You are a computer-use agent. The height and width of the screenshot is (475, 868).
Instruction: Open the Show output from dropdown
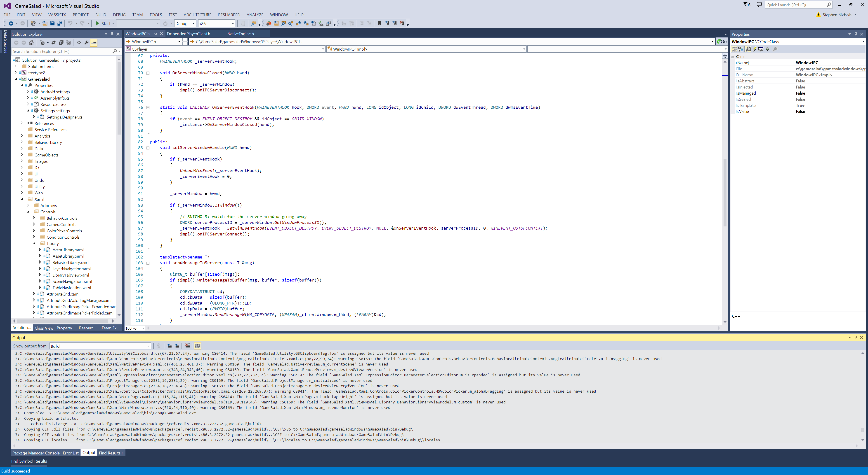tap(149, 346)
